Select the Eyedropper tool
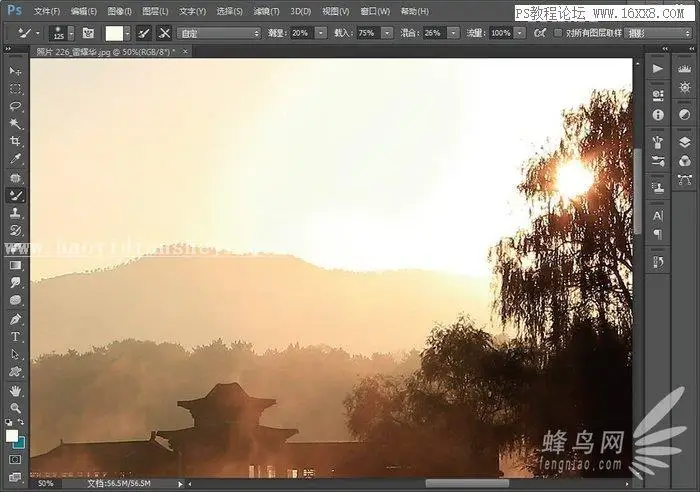 point(15,158)
